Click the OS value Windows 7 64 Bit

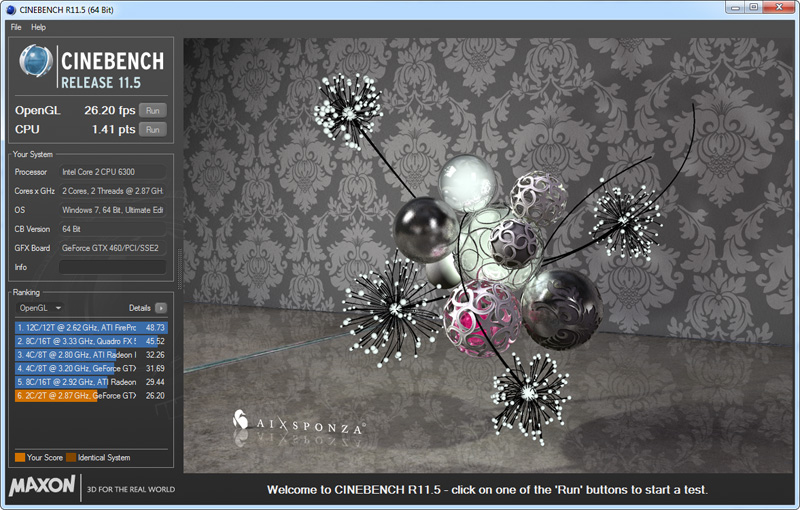click(x=113, y=210)
